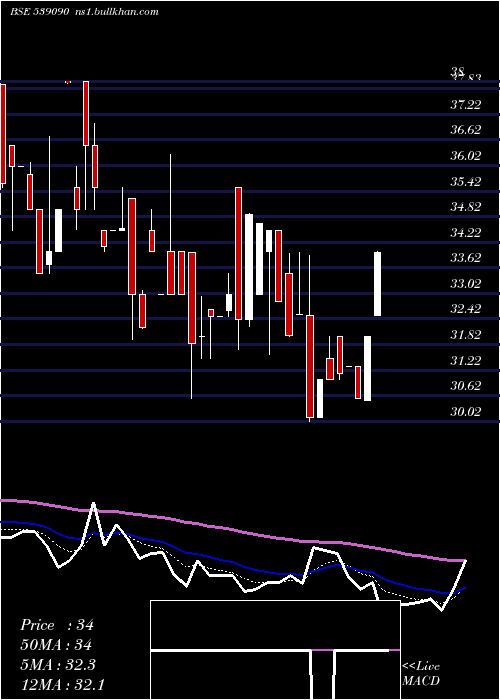
Task: Click the 34.82 price axis label
Action: point(466,207)
